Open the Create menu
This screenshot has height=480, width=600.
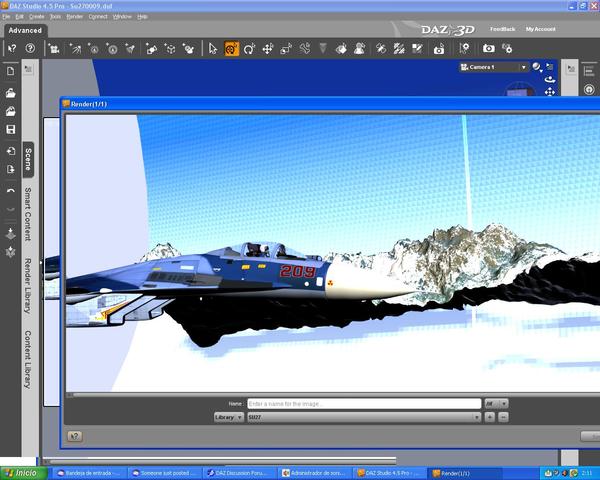[37, 17]
